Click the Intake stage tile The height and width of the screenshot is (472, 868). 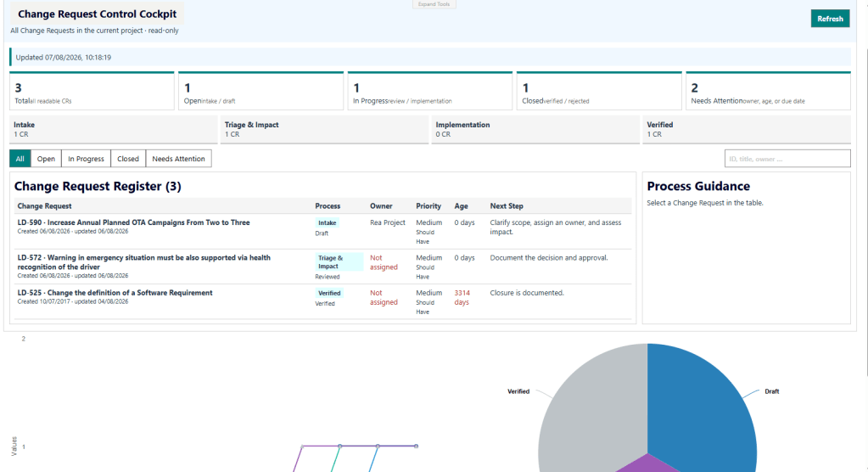[114, 130]
